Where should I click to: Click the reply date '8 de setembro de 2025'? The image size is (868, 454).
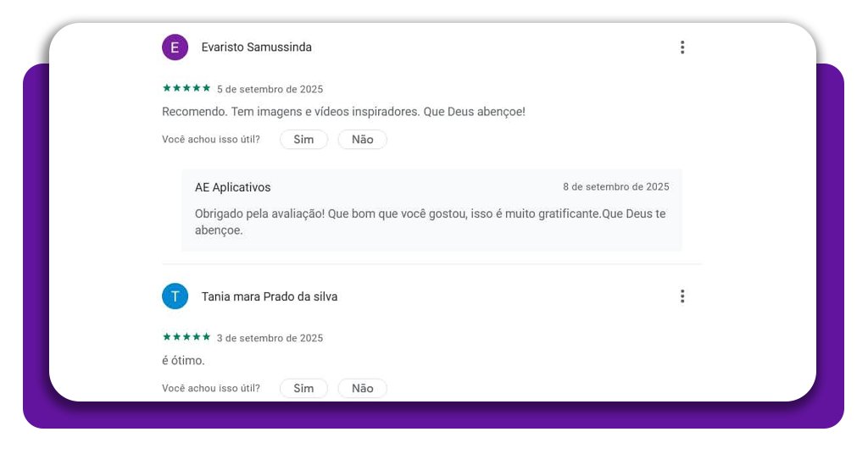pyautogui.click(x=615, y=187)
